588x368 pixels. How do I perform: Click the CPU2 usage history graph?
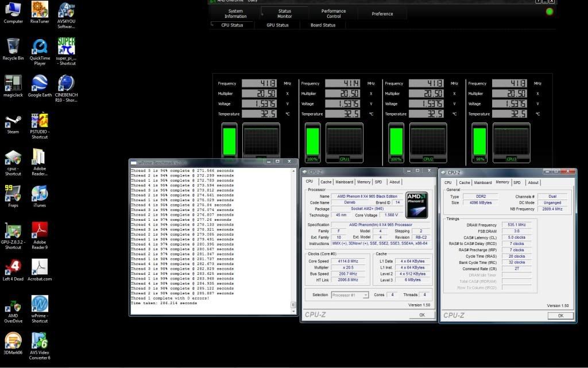coord(428,141)
